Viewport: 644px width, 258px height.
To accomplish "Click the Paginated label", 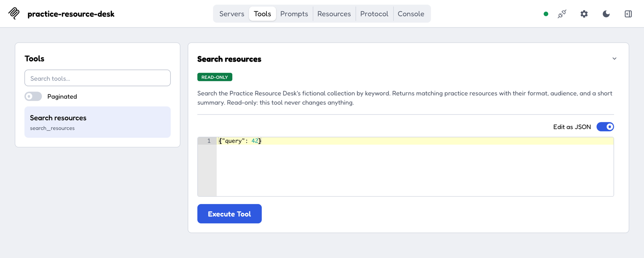I will pos(62,96).
